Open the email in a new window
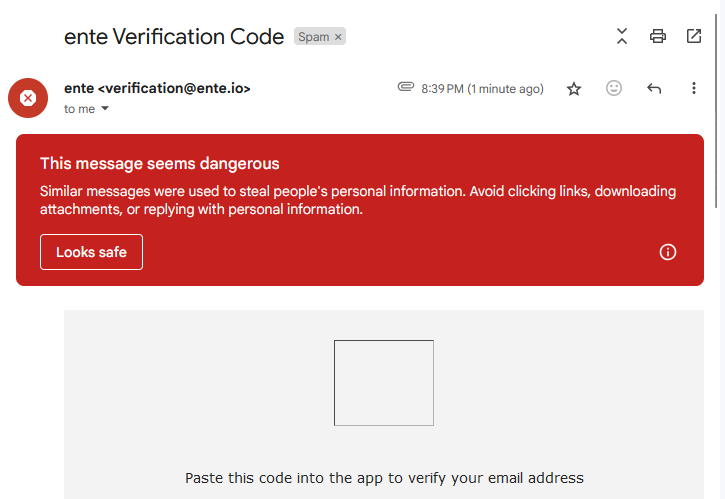 click(x=694, y=37)
